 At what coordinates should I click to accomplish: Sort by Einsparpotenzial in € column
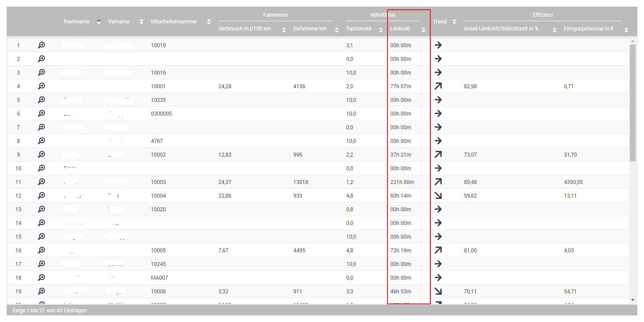[x=588, y=29]
